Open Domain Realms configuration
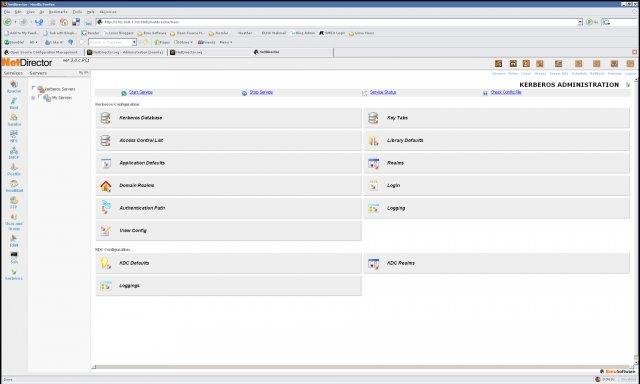 [x=229, y=186]
